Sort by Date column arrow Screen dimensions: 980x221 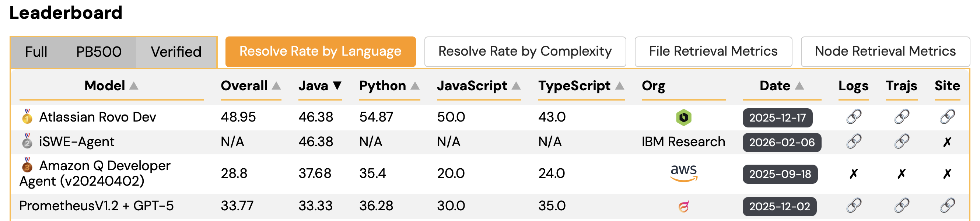tap(799, 85)
